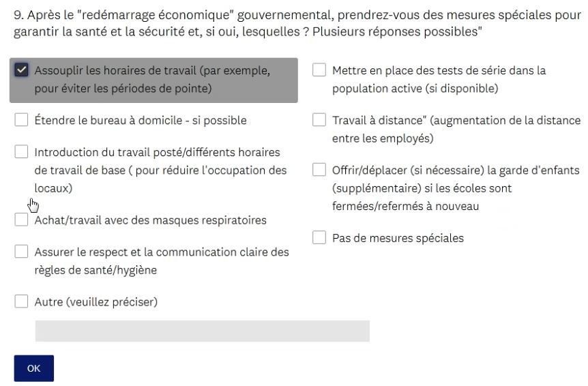
Task: Tick the 'Introduction du travail posté' checkbox
Action: tap(22, 152)
